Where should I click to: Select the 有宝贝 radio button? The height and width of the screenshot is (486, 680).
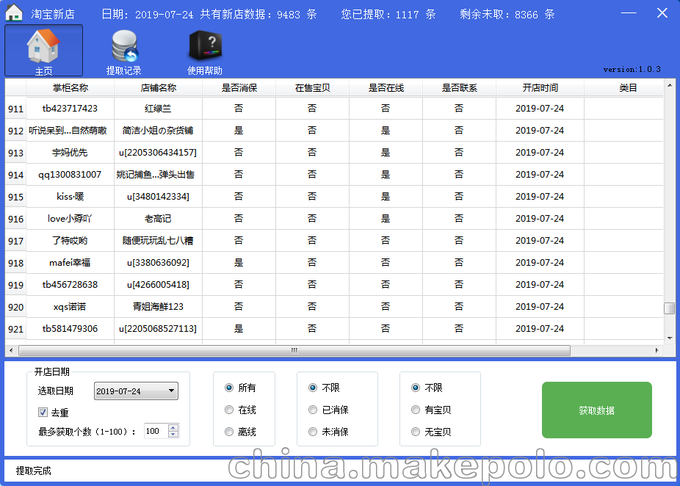415,410
